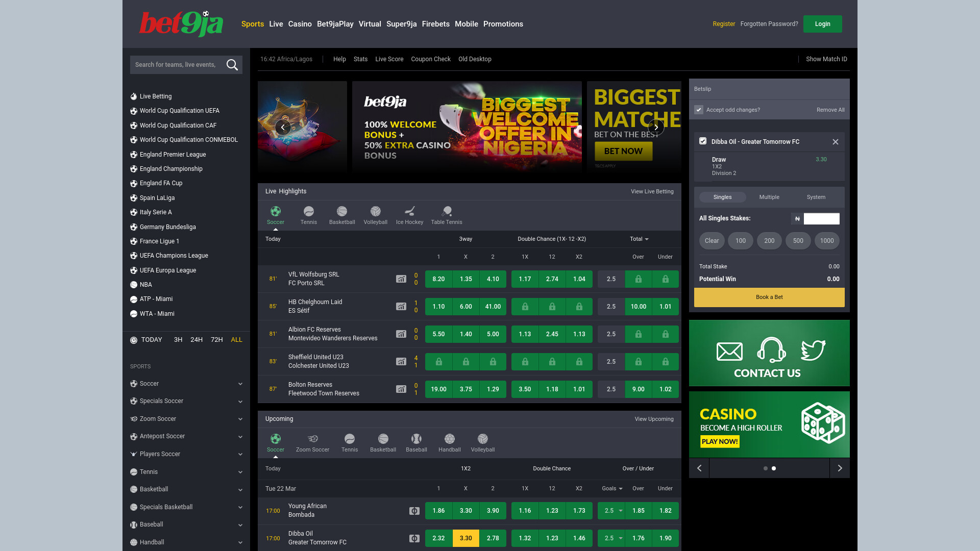The image size is (980, 551).
Task: Open Coupon Check in sub menu
Action: pos(431,59)
